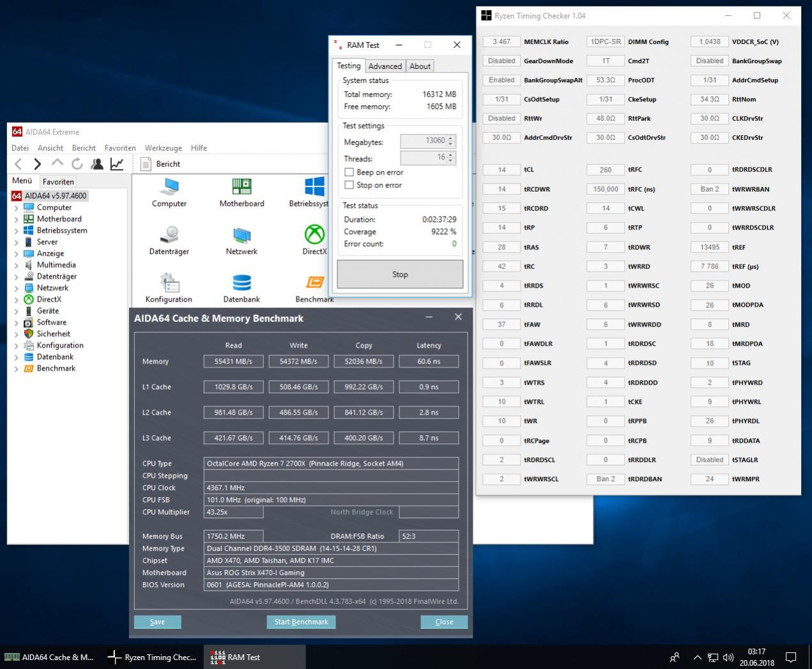
Task: Expand the Multimedia tree node
Action: pyautogui.click(x=16, y=265)
